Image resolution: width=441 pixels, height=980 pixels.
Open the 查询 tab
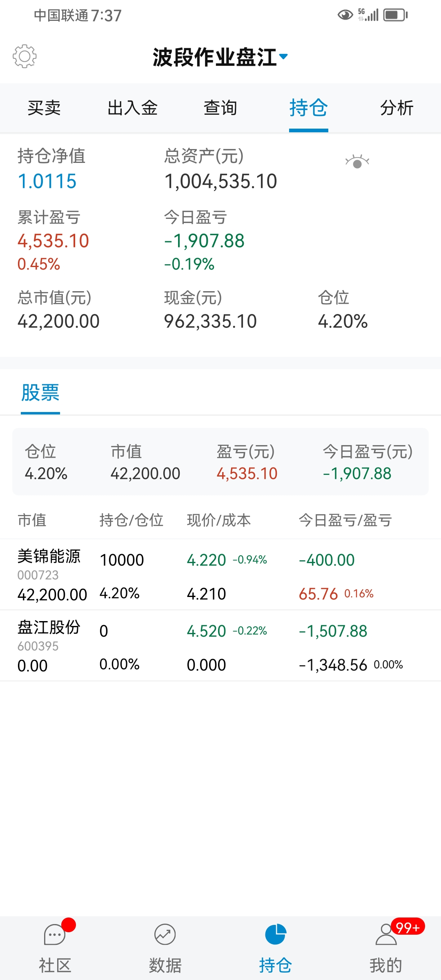pos(220,108)
